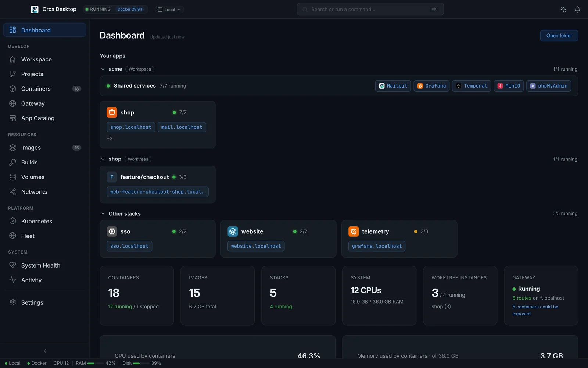This screenshot has width=588, height=368.
Task: Open phpMyAdmin shared service
Action: (x=549, y=86)
